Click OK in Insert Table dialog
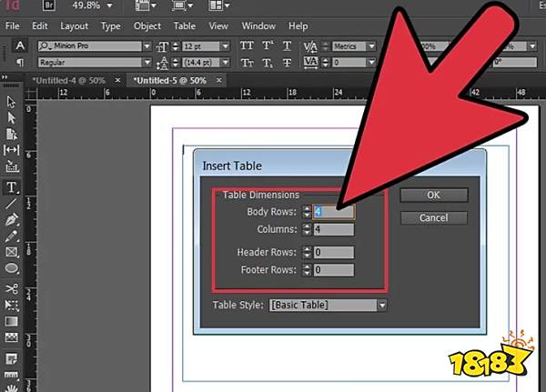Viewport: 546px width, 392px height. click(433, 195)
